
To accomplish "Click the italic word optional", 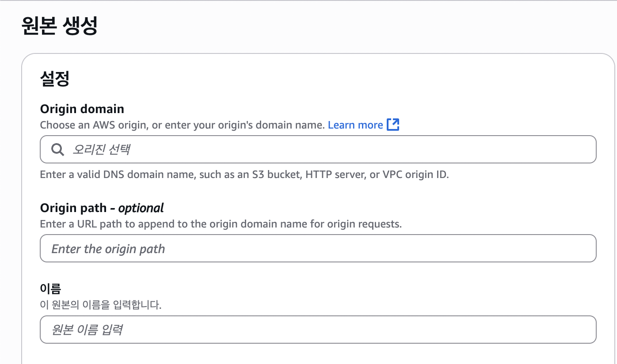I will click(x=141, y=208).
